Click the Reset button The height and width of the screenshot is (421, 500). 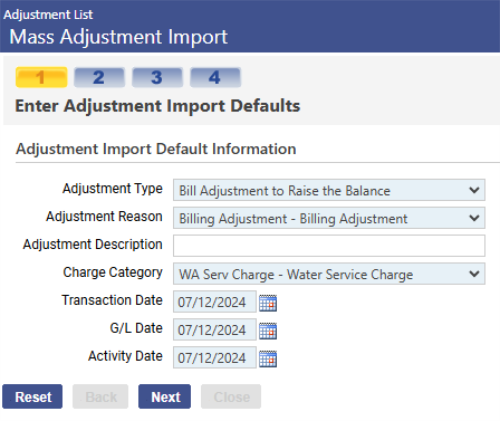32,396
